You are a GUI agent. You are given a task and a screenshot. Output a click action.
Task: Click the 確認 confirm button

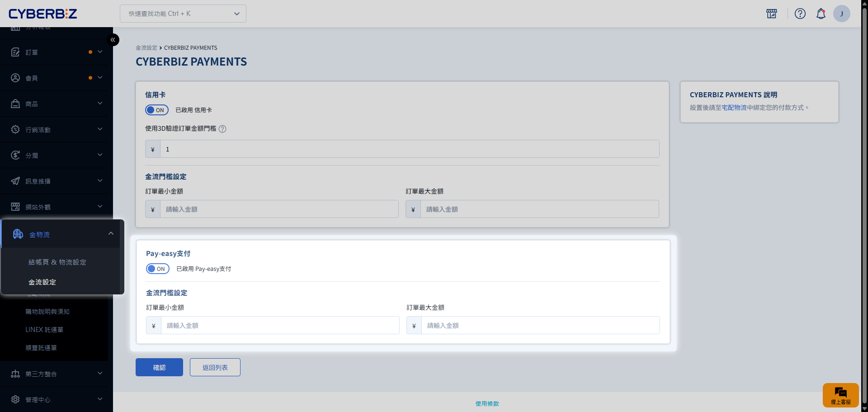point(159,367)
